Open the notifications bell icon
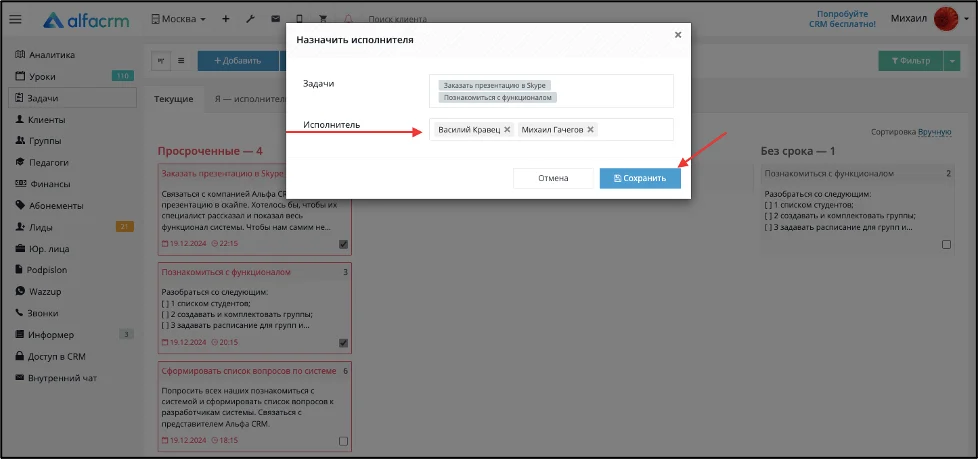 click(348, 19)
